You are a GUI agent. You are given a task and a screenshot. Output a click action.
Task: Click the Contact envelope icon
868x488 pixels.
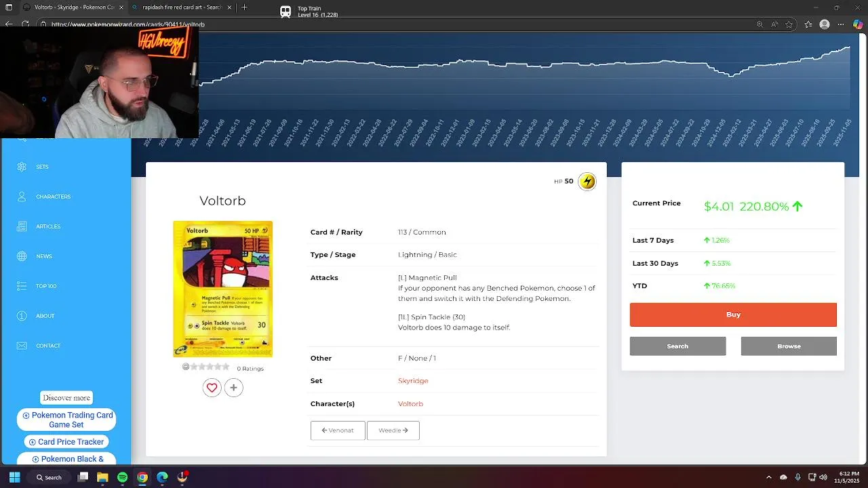(x=22, y=346)
